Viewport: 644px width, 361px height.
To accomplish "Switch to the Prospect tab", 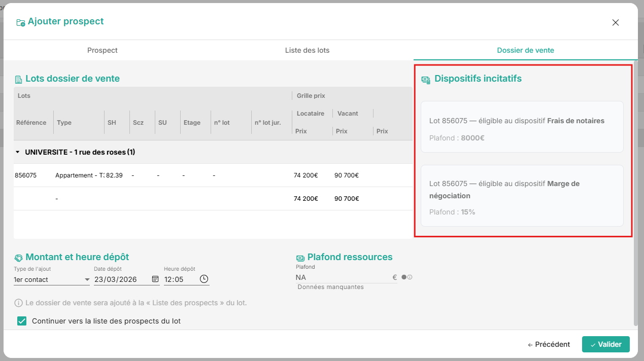I will (103, 50).
